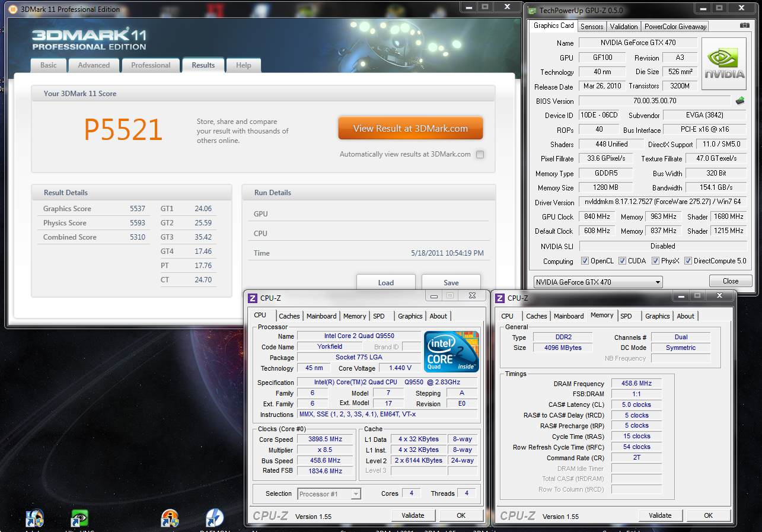Image resolution: width=762 pixels, height=532 pixels.
Task: Select the Results tab in 3DMark
Action: click(x=203, y=65)
